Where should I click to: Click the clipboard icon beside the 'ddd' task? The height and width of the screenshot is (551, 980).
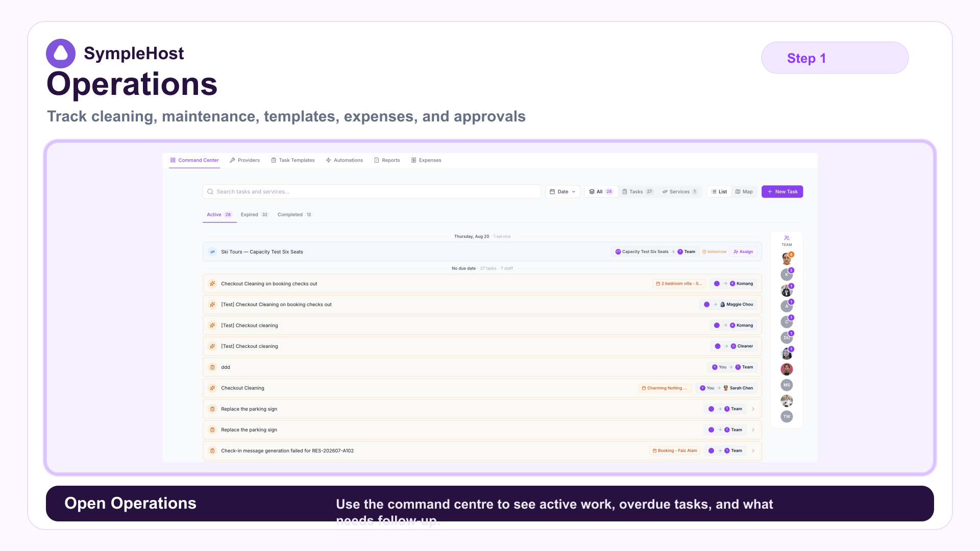[212, 367]
